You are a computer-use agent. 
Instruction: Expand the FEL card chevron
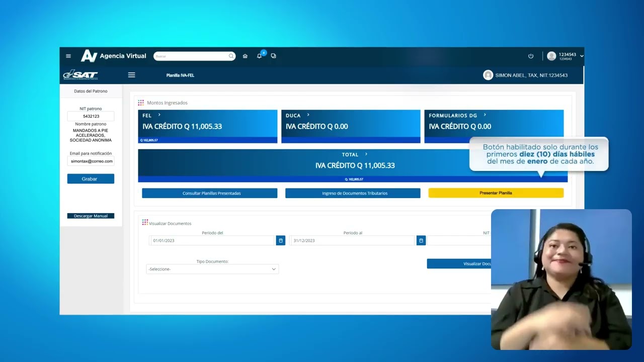pos(159,115)
